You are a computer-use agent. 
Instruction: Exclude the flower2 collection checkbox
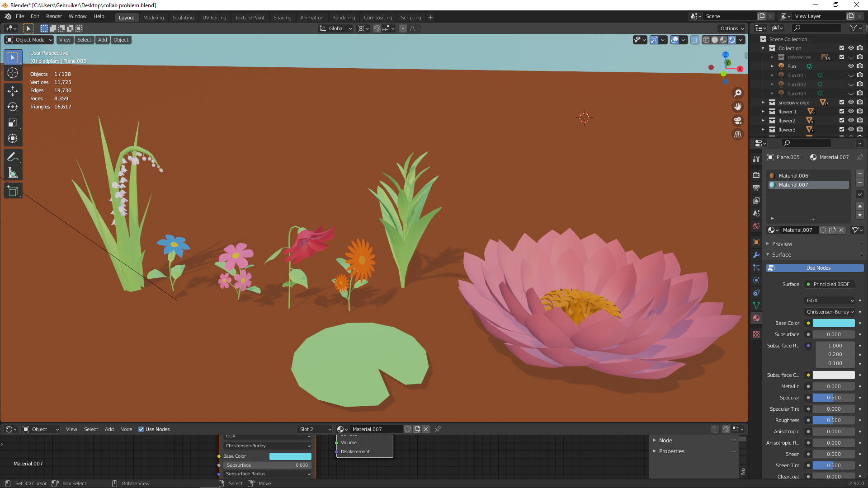[842, 121]
